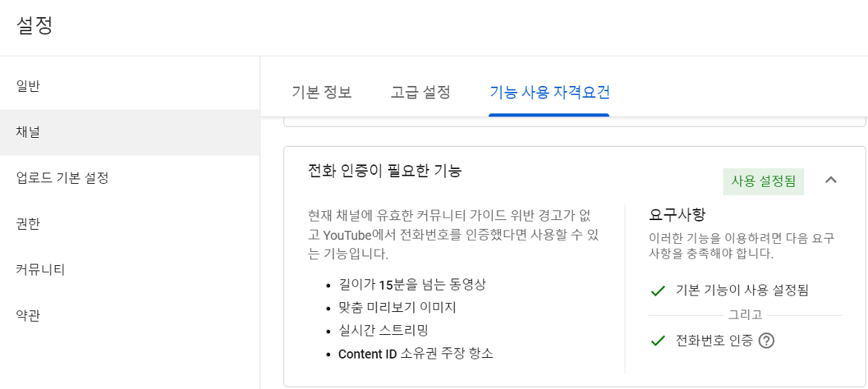The image size is (868, 389).
Task: Click the green checkmark beside 기본 기능이 사용 설정됨
Action: [657, 290]
